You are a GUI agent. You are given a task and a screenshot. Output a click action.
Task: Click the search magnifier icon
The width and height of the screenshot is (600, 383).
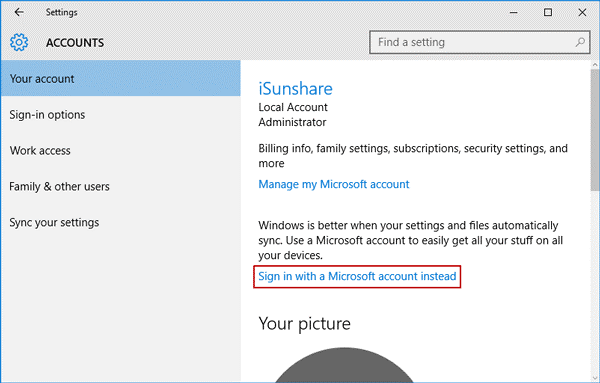(580, 42)
